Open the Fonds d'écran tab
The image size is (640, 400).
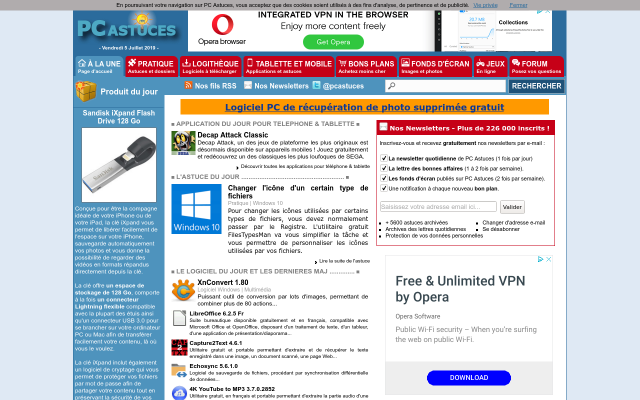pos(435,67)
